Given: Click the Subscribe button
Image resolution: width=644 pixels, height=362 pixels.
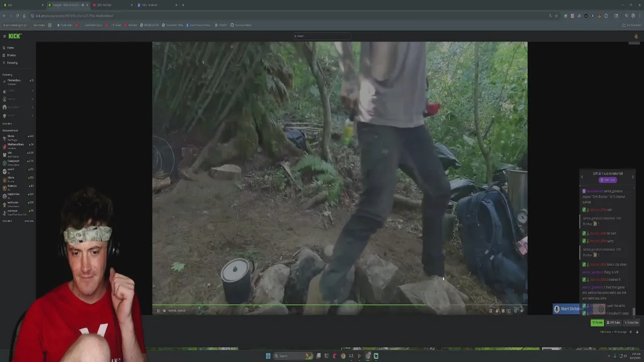Looking at the screenshot, I should point(631,322).
